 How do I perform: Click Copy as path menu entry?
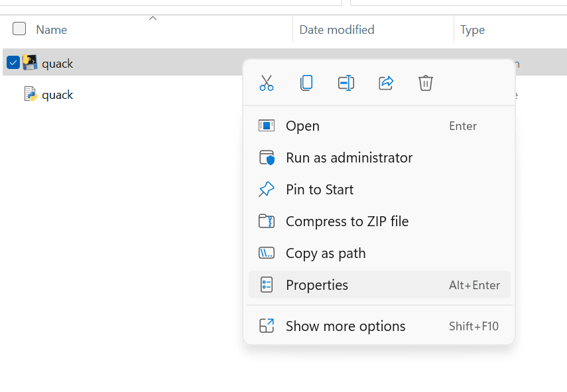pyautogui.click(x=326, y=253)
